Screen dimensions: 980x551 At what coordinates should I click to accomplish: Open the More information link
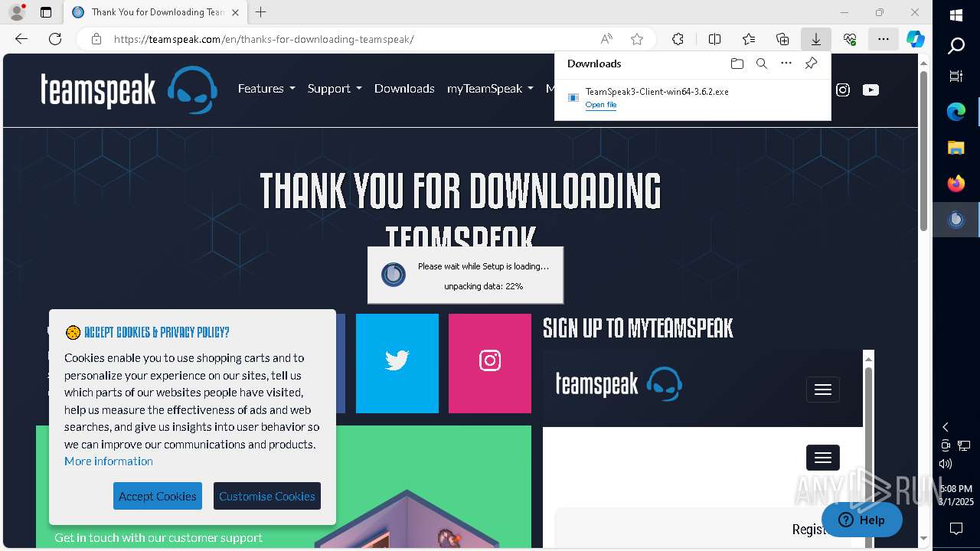pos(109,461)
